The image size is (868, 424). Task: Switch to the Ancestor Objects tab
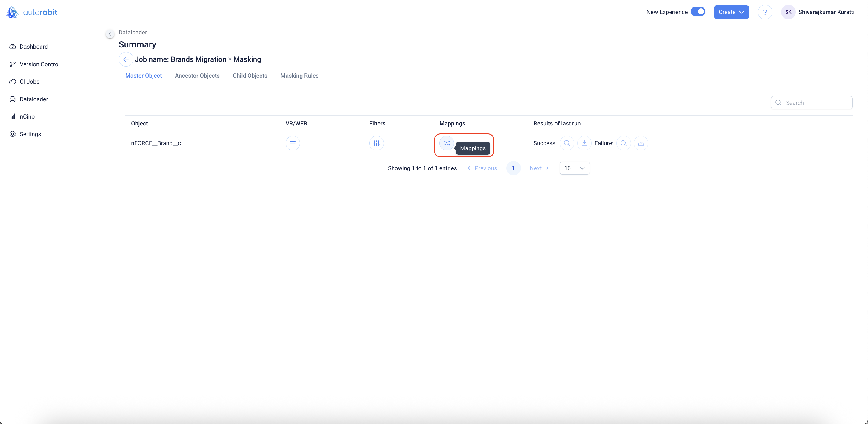(197, 76)
